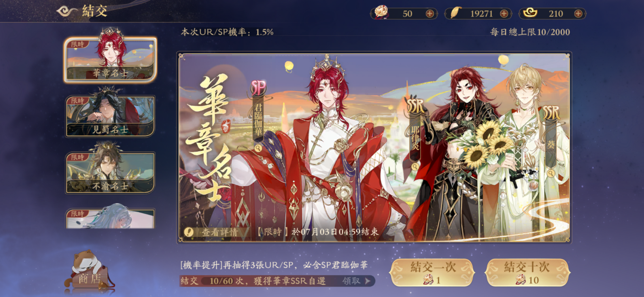The image size is (644, 297).
Task: Tap the magnifier under 葵 SSR label
Action: [x=551, y=173]
